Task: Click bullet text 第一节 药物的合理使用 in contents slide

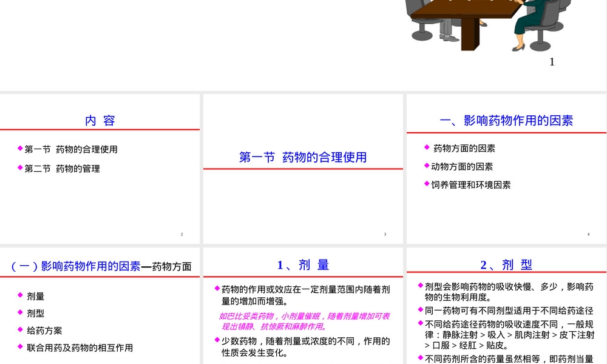Action: [x=71, y=149]
